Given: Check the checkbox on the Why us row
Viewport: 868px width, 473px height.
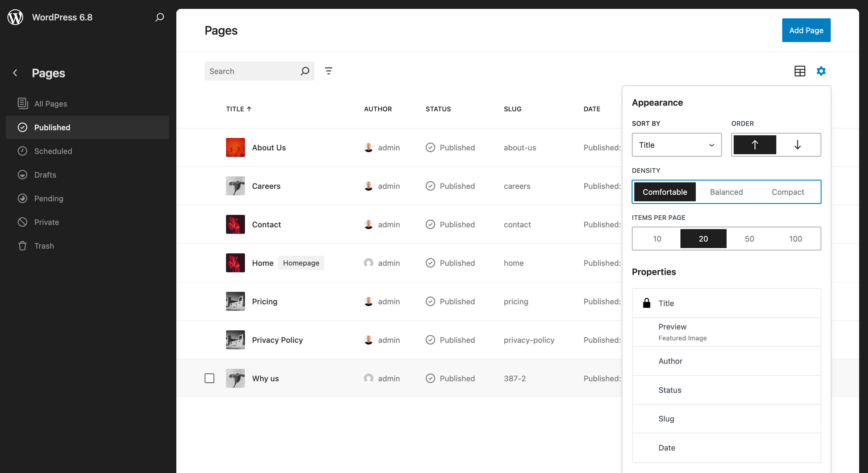Looking at the screenshot, I should (x=209, y=378).
